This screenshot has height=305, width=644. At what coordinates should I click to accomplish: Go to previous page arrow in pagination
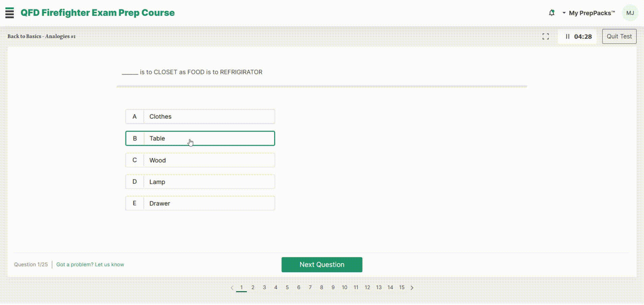[x=232, y=288]
